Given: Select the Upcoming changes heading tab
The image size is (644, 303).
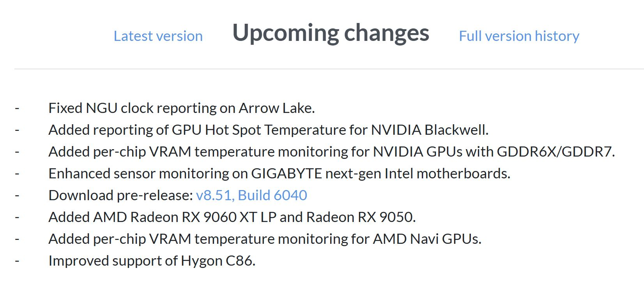Looking at the screenshot, I should (x=331, y=33).
